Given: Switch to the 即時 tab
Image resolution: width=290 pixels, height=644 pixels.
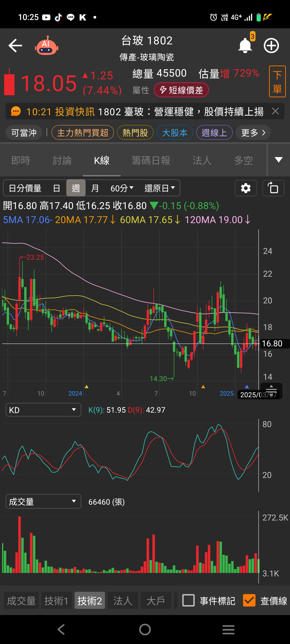Looking at the screenshot, I should point(21,160).
